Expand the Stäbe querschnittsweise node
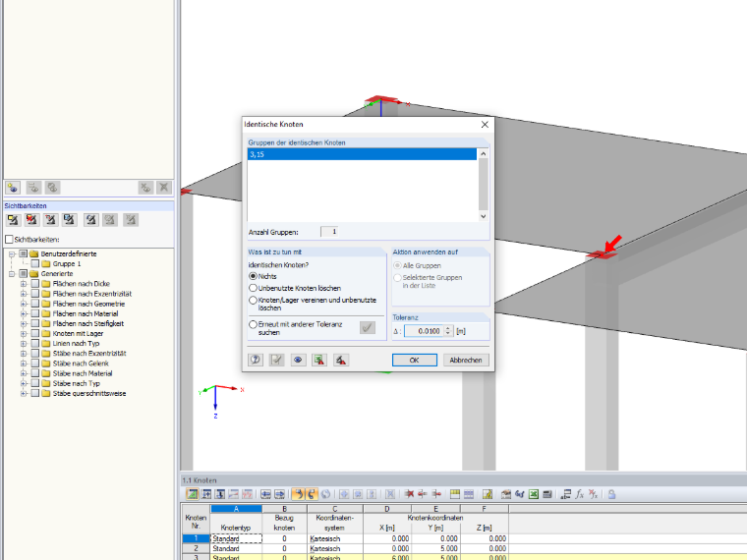This screenshot has width=747, height=560. 24,393
